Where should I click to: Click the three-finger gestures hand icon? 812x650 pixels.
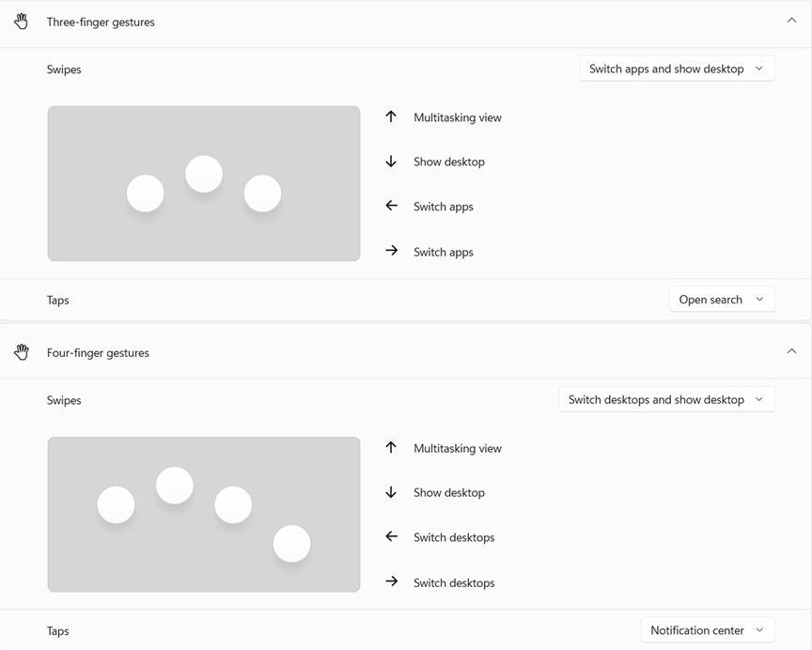pyautogui.click(x=21, y=22)
